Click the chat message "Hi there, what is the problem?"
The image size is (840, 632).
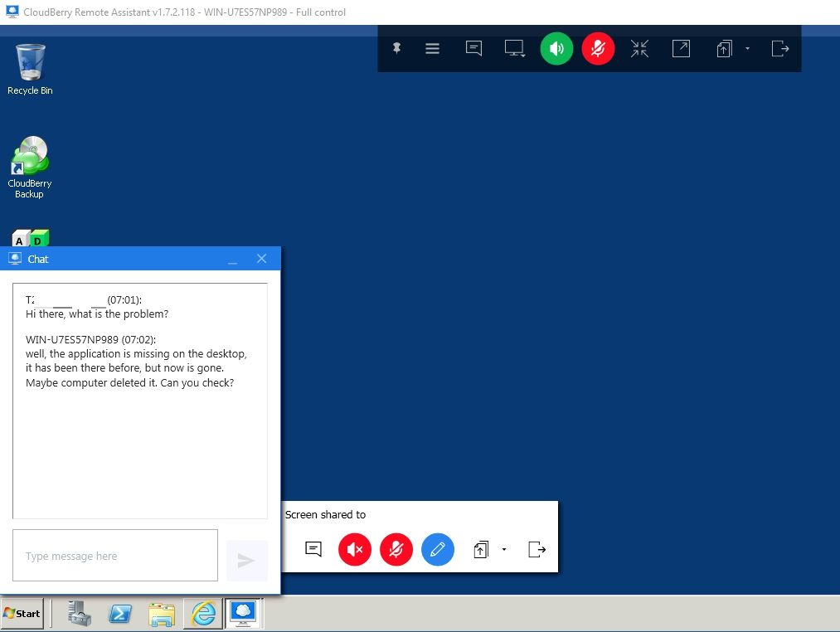pyautogui.click(x=97, y=314)
